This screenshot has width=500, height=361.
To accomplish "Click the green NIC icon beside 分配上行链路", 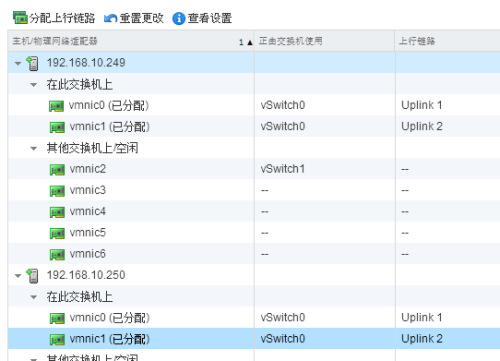I will pyautogui.click(x=20, y=18).
